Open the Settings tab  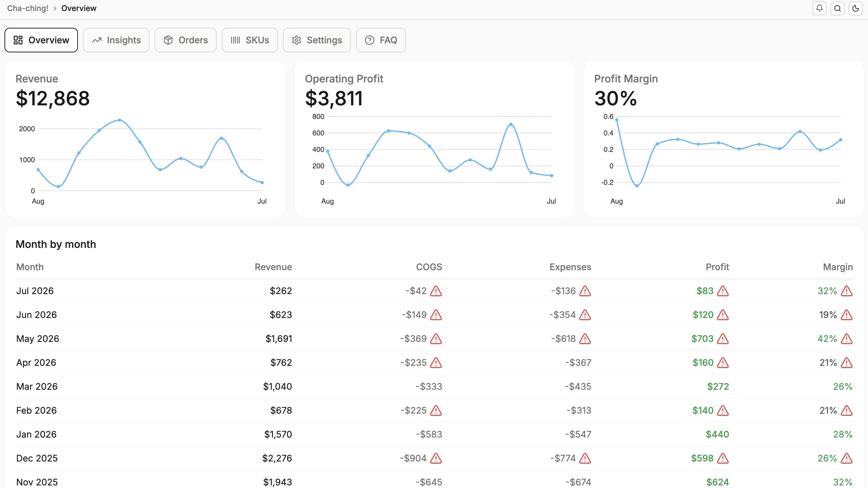click(317, 40)
